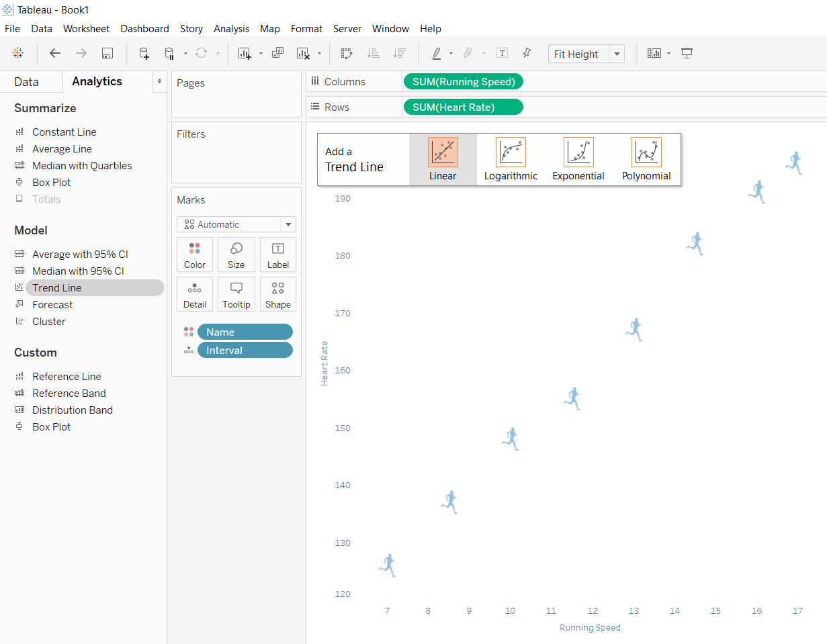Expand the Show Me dropdown arrow
Image resolution: width=827 pixels, height=644 pixels.
coord(668,54)
